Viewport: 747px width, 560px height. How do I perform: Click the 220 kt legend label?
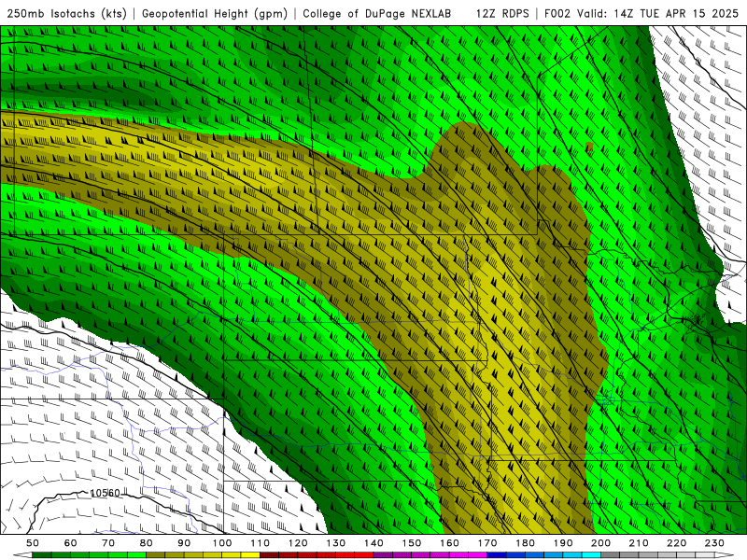point(676,543)
